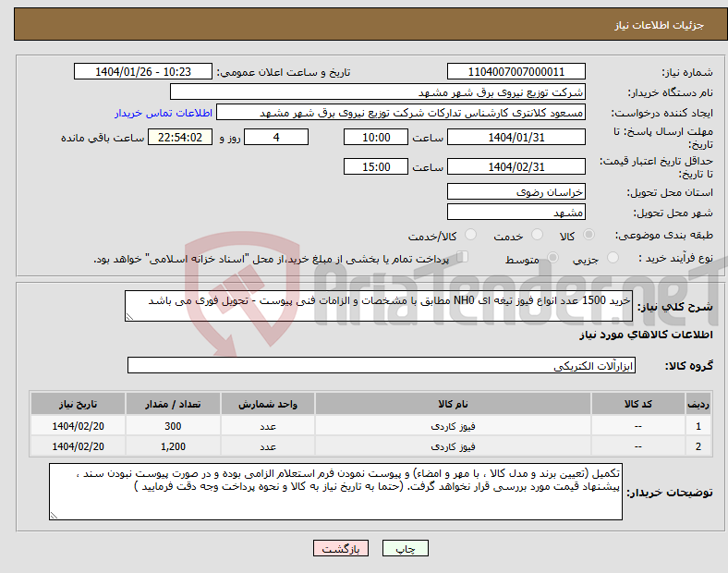This screenshot has height=573, width=728.
Task: Click the عدد unit cell in row 1
Action: [x=268, y=426]
